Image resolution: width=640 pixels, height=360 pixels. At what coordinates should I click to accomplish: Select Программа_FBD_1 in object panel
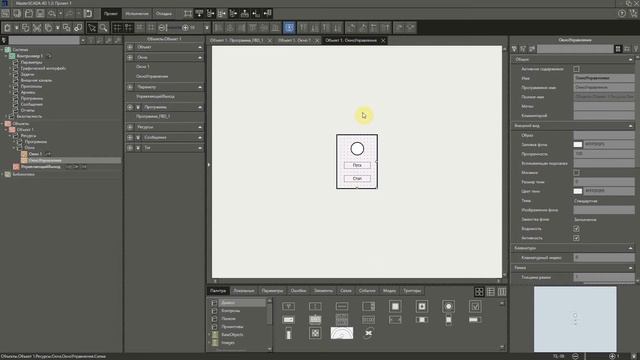(153, 116)
